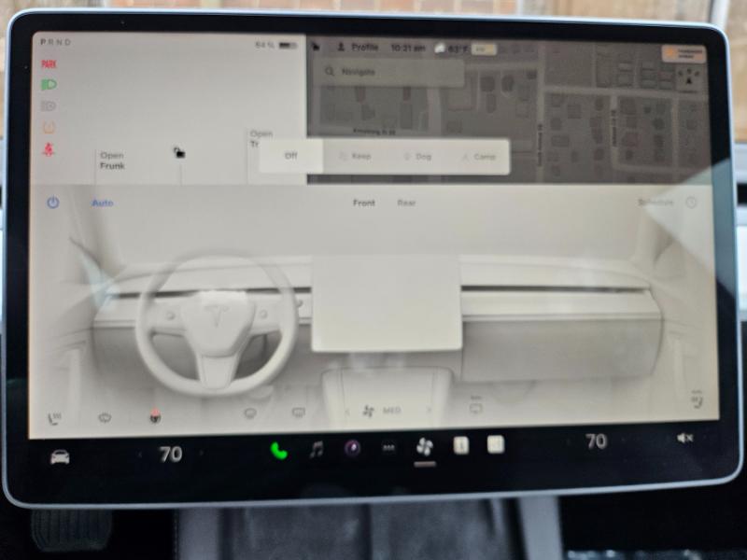Open the car controls icon
The image size is (747, 560).
click(x=60, y=456)
